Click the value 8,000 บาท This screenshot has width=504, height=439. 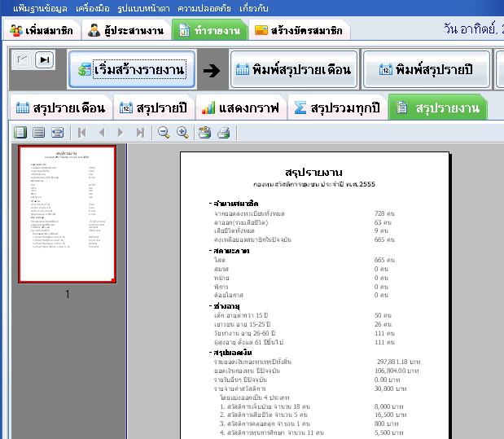388,406
